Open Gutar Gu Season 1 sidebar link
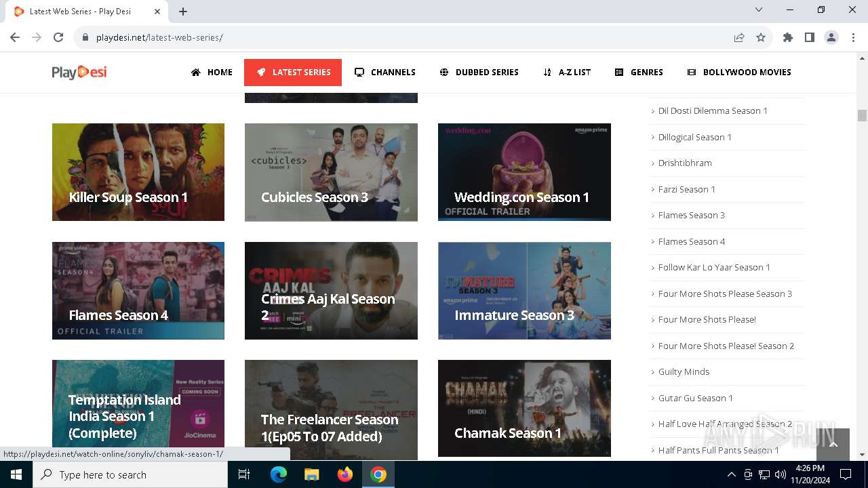868x488 pixels. coord(695,398)
